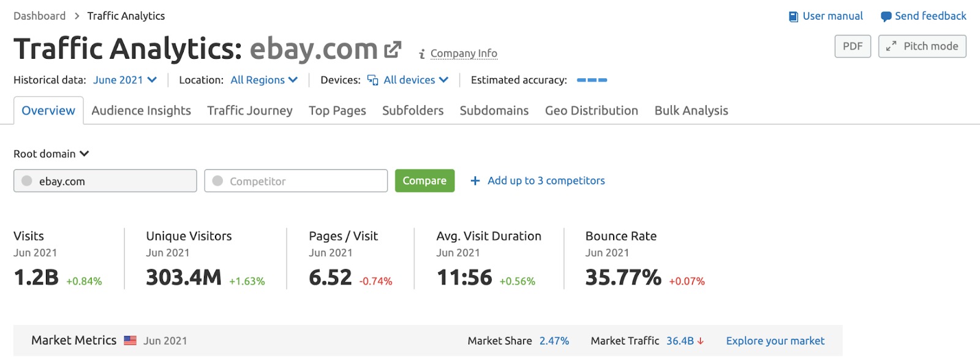Click the +0.84% visits change
Screen dimensions: 980x364
(x=84, y=281)
